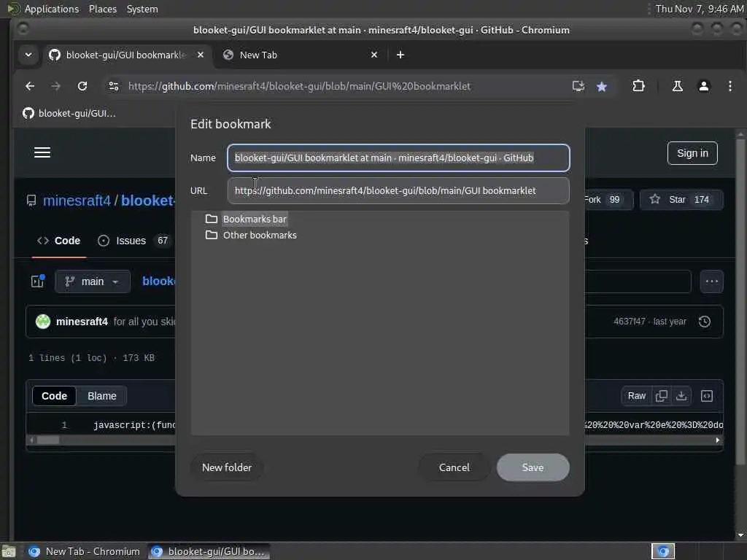Image resolution: width=747 pixels, height=560 pixels.
Task: Star the repository with Star 174 button
Action: coord(681,200)
